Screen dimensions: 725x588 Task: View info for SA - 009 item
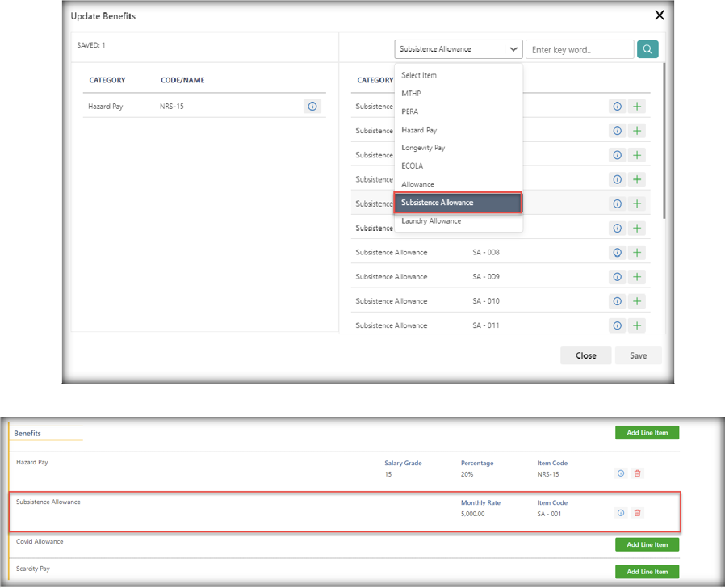click(x=618, y=277)
